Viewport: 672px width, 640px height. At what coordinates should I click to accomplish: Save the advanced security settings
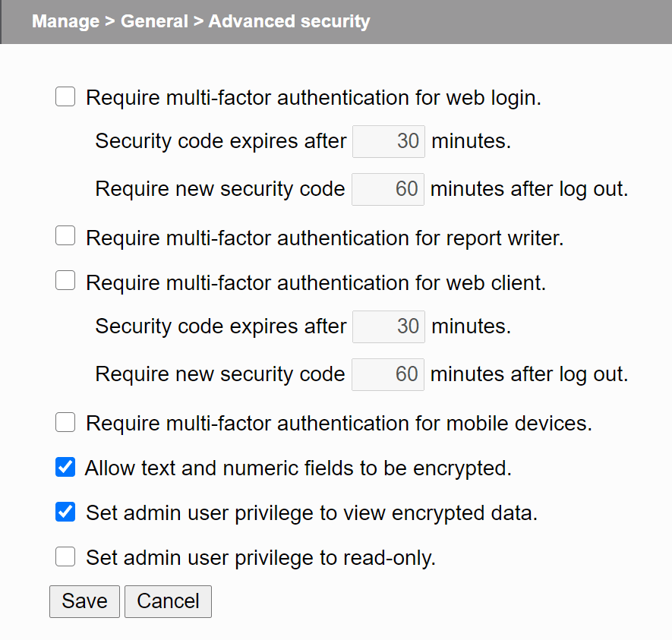point(84,601)
